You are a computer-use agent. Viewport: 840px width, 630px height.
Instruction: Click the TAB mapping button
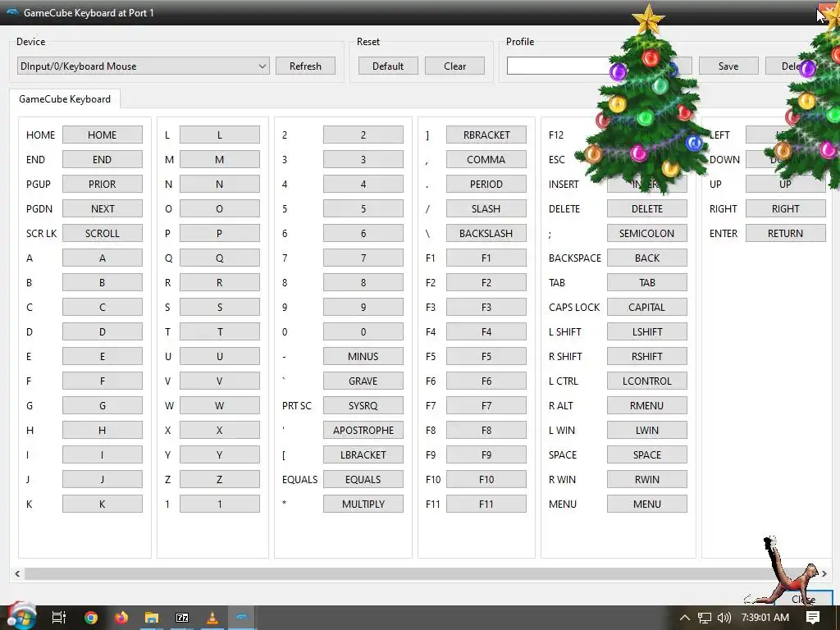[x=647, y=283]
